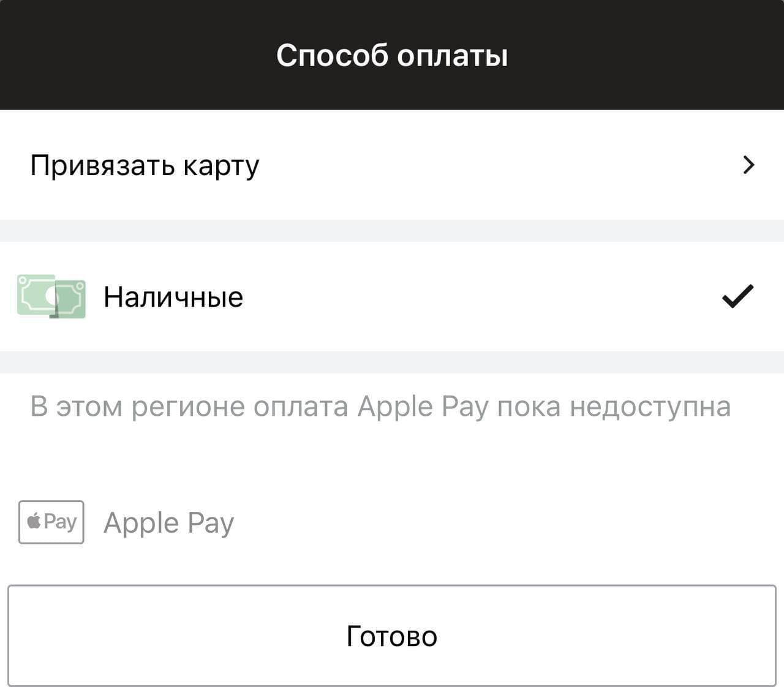Click the black checkmark on the right
The image size is (784, 687).
[737, 295]
